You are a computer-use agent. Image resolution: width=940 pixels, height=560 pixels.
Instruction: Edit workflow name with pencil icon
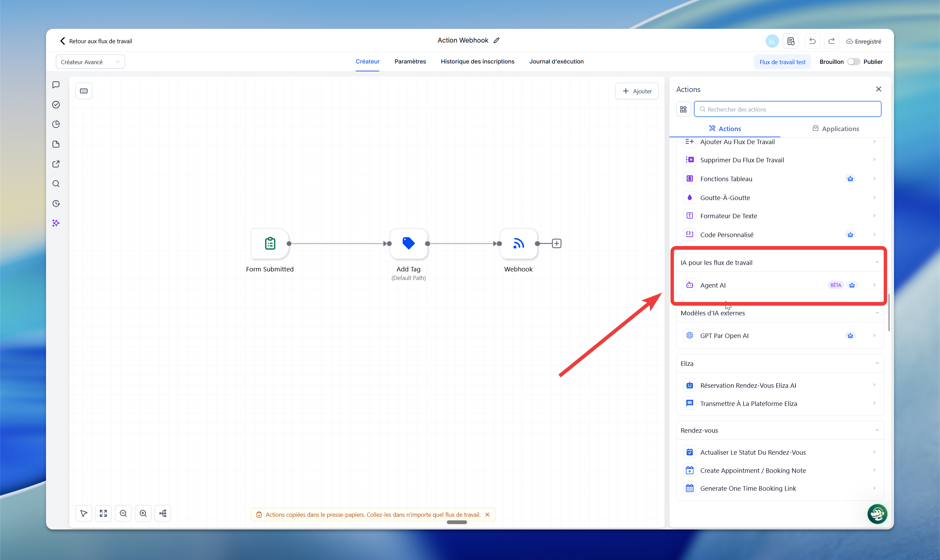[x=497, y=40]
